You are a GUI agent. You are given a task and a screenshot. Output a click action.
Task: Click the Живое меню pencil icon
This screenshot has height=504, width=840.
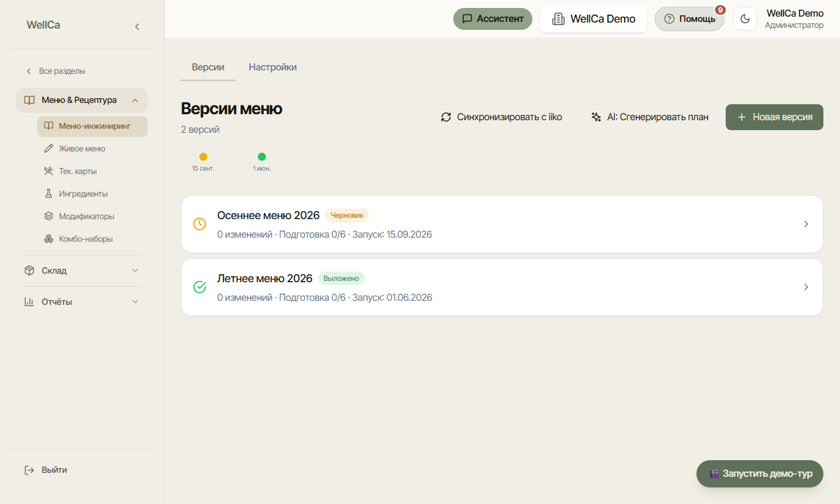click(49, 149)
